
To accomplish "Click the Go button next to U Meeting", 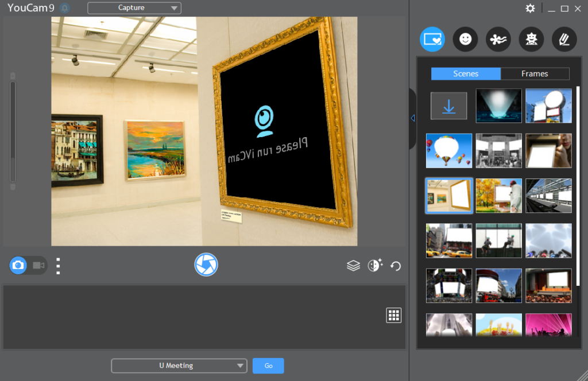I will pos(268,366).
